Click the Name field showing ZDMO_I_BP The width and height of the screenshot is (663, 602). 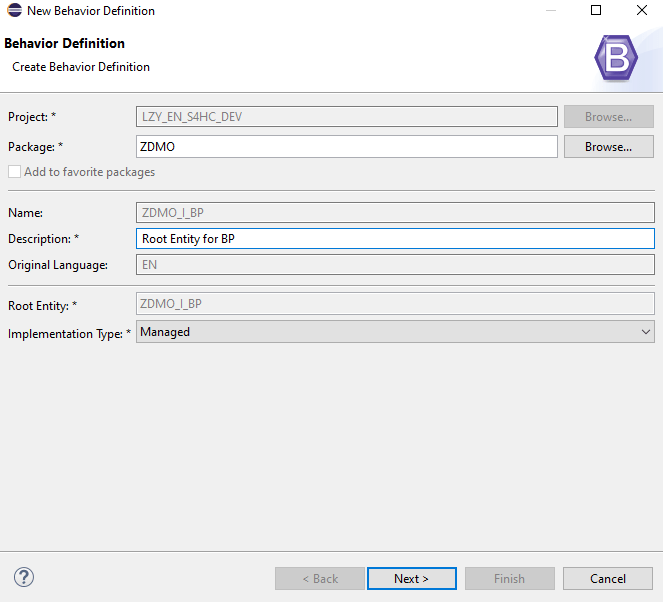394,212
